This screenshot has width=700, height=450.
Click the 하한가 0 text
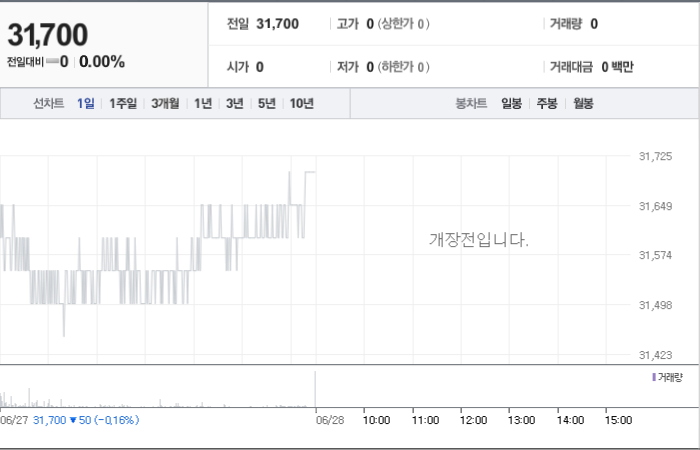coord(404,67)
